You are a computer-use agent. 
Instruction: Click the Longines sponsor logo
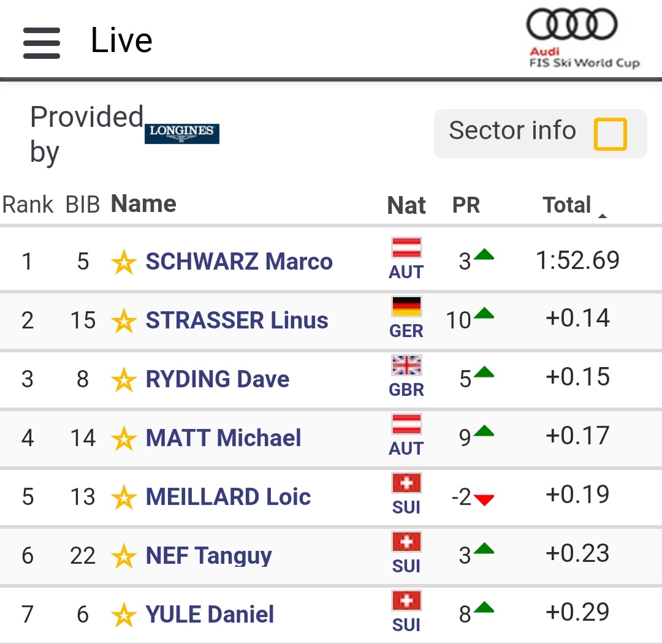pos(182,133)
